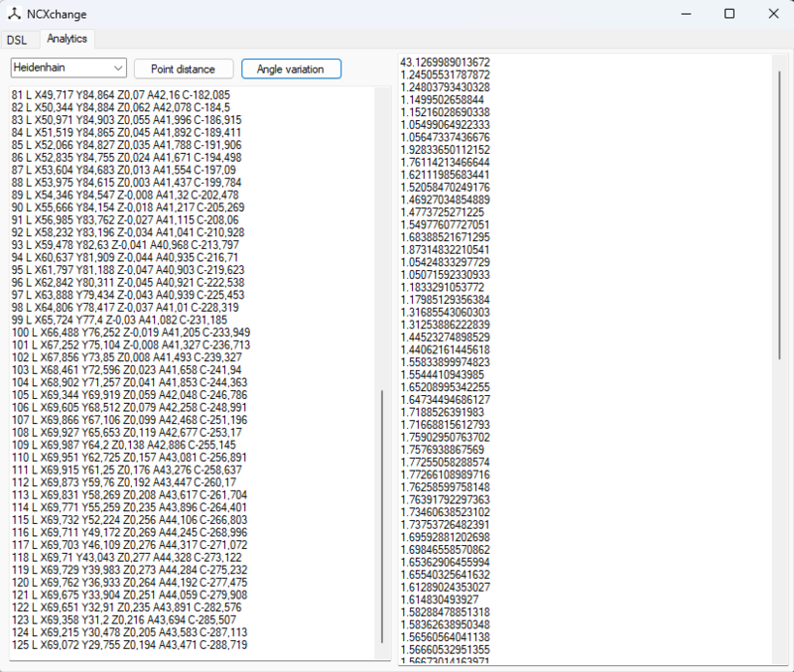Place cursor on line 81 L X49,717
This screenshot has width=794, height=672.
120,94
